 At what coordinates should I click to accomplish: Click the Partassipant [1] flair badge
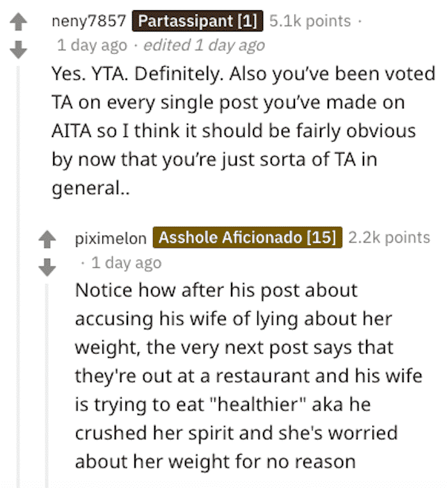click(198, 21)
